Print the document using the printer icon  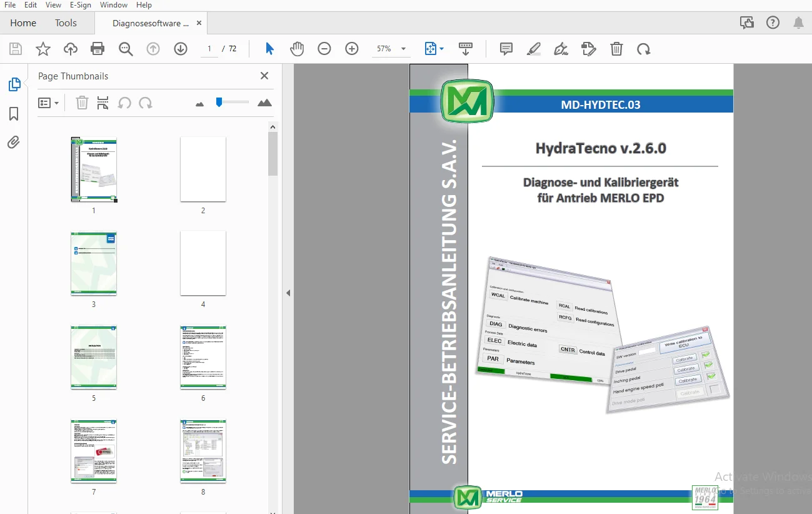point(98,49)
